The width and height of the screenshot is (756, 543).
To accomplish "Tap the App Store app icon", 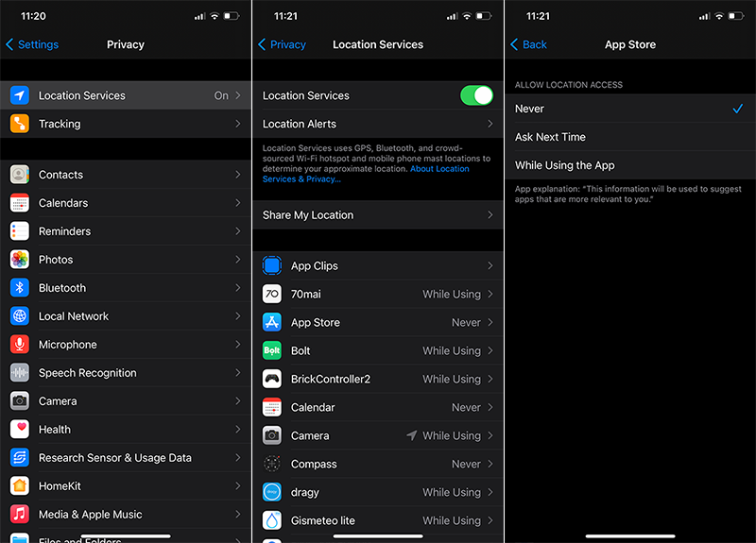I will point(272,322).
